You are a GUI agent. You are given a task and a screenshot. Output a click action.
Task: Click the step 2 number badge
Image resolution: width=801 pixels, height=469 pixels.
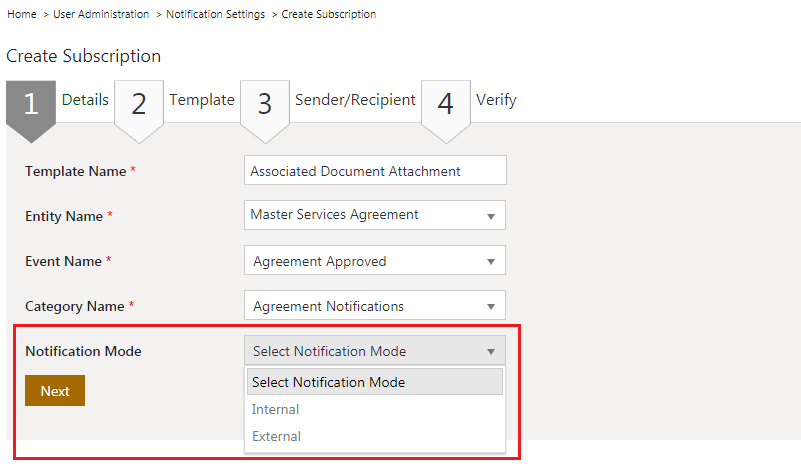tap(139, 104)
